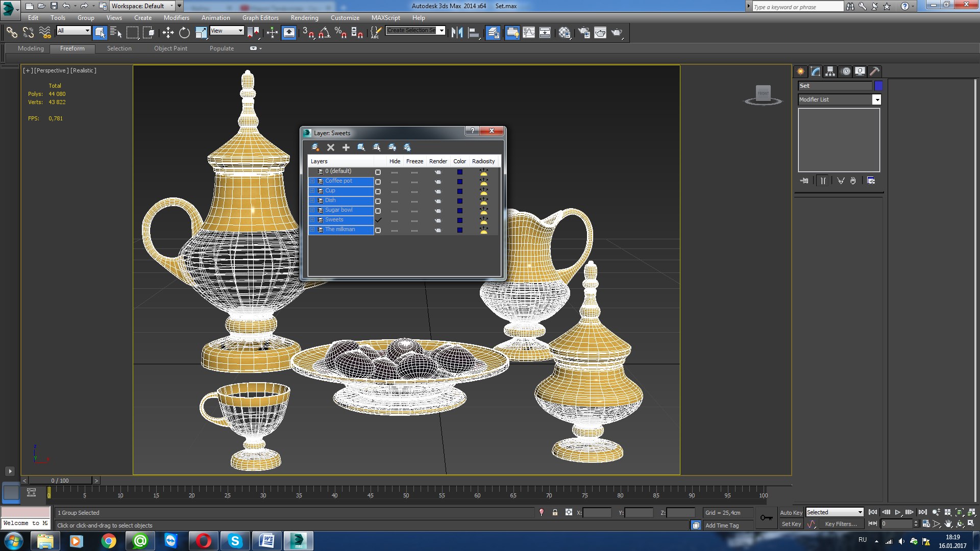Create new layer in Layer dialog

[315, 147]
